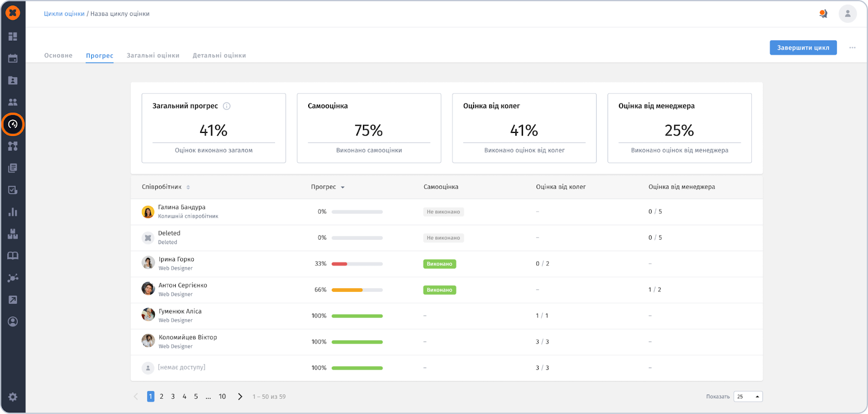
Task: Open the Показать rows-per-page dropdown
Action: pos(748,397)
